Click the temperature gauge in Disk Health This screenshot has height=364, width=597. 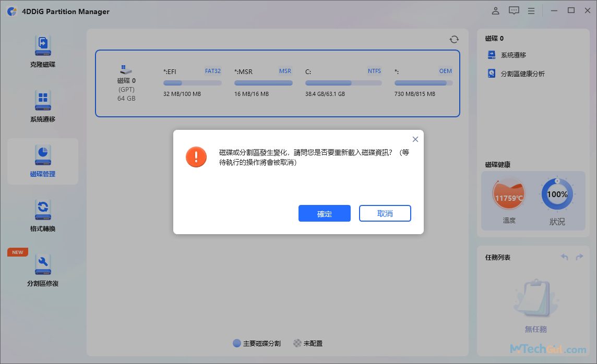pos(508,195)
